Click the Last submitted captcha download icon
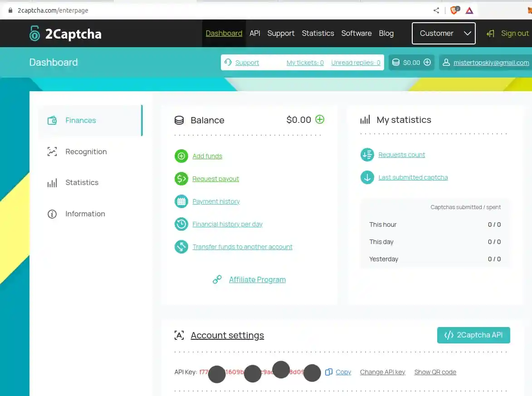This screenshot has width=532, height=396. 367,177
